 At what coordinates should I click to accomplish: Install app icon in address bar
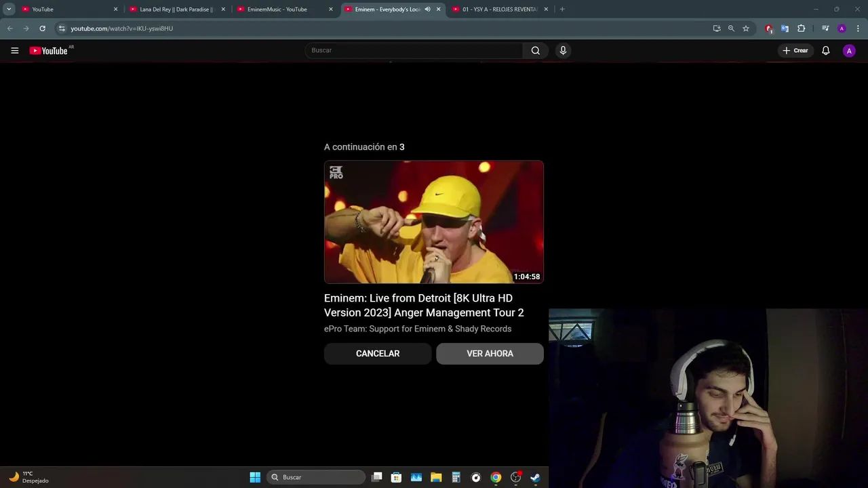pos(717,28)
